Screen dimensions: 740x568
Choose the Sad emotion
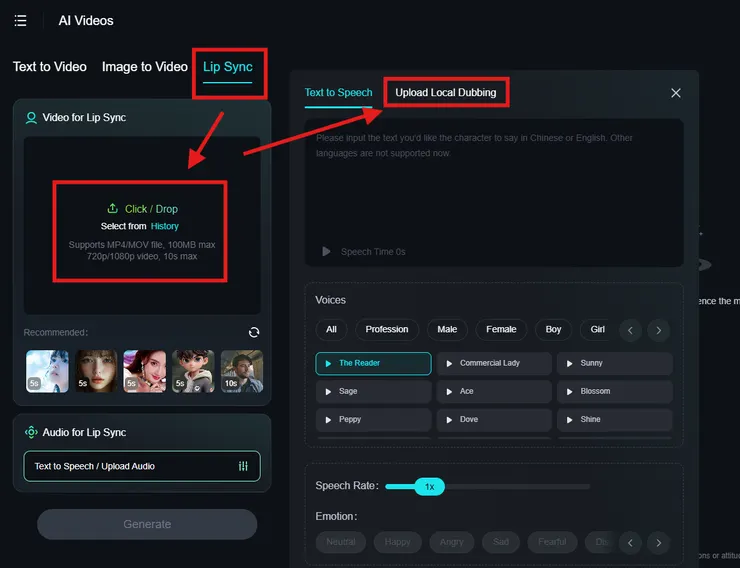click(x=501, y=542)
